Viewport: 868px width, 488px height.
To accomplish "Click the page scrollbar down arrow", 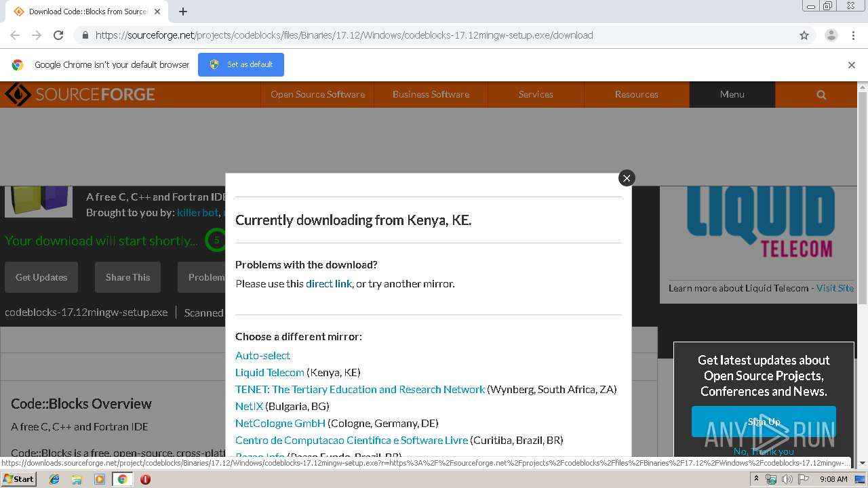I will (863, 463).
